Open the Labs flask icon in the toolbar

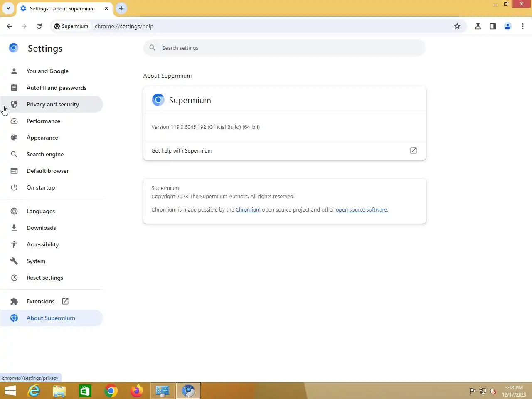478,26
